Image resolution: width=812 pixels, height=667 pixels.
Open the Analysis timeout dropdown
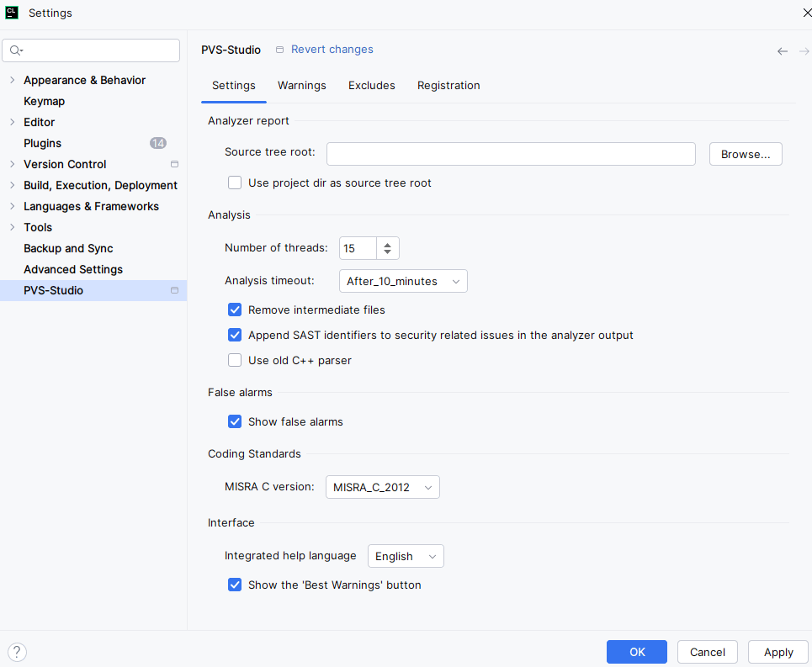point(403,281)
